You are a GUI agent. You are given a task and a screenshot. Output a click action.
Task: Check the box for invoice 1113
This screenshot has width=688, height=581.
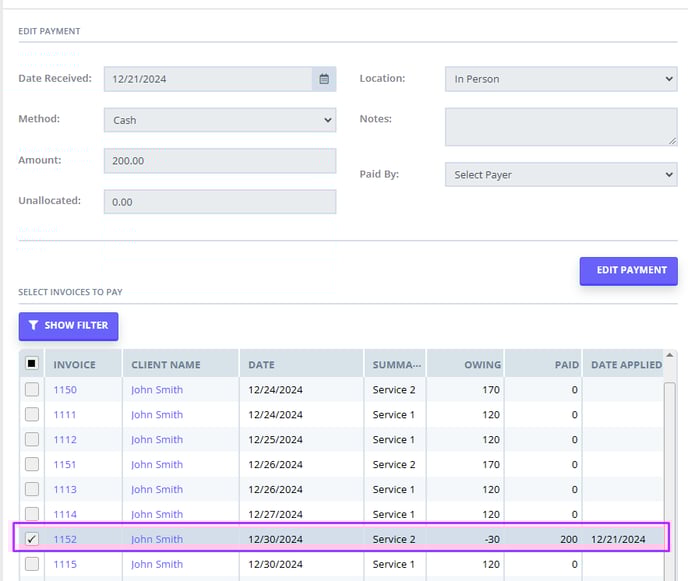point(32,489)
